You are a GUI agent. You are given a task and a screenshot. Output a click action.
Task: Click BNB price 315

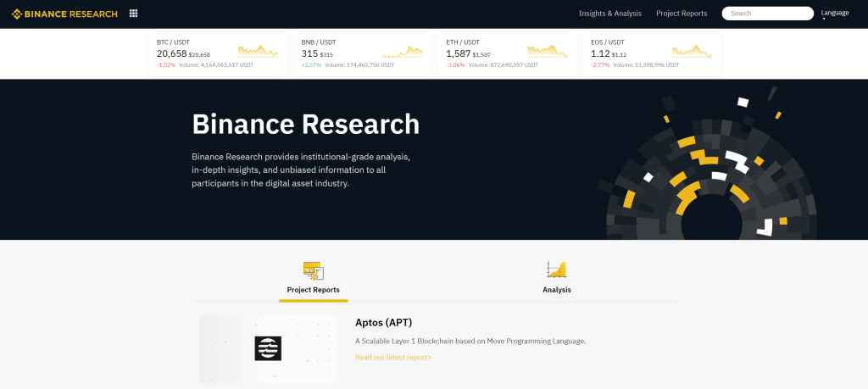coord(309,53)
